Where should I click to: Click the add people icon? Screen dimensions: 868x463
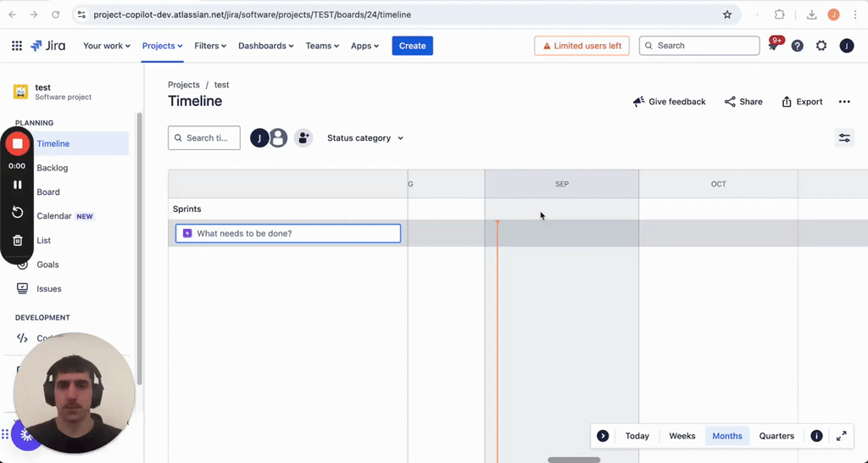pyautogui.click(x=303, y=138)
